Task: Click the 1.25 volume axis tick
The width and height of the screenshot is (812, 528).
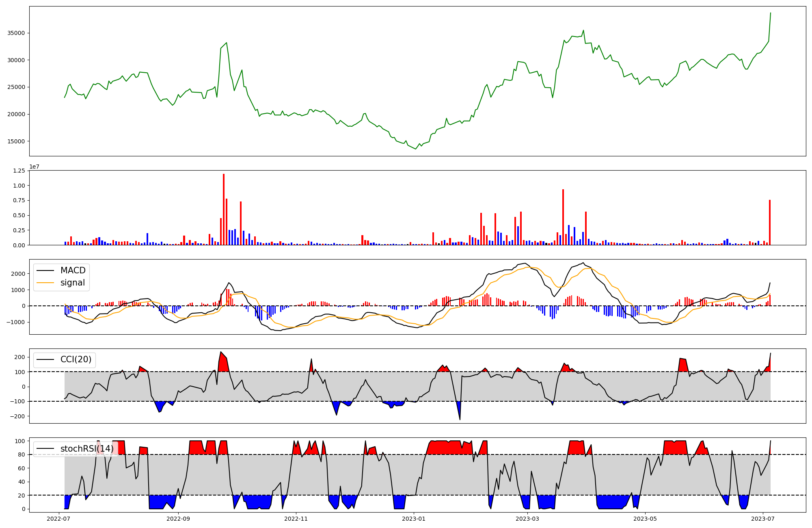Action: [x=19, y=171]
